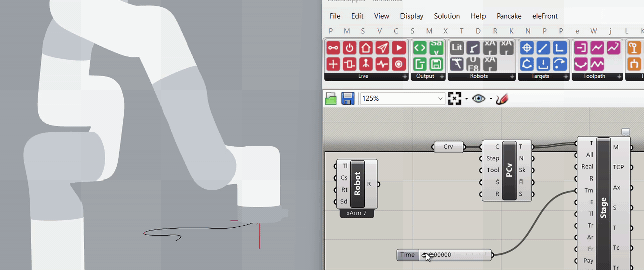The height and width of the screenshot is (270, 644).
Task: Select the PCv component on the canvas
Action: tap(509, 170)
